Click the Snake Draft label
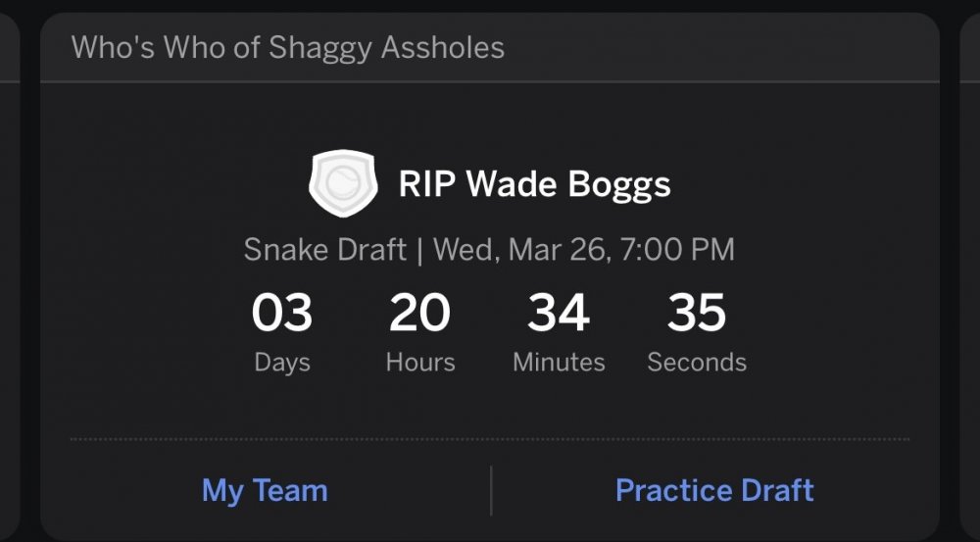Viewport: 980px width, 542px height. [x=324, y=249]
